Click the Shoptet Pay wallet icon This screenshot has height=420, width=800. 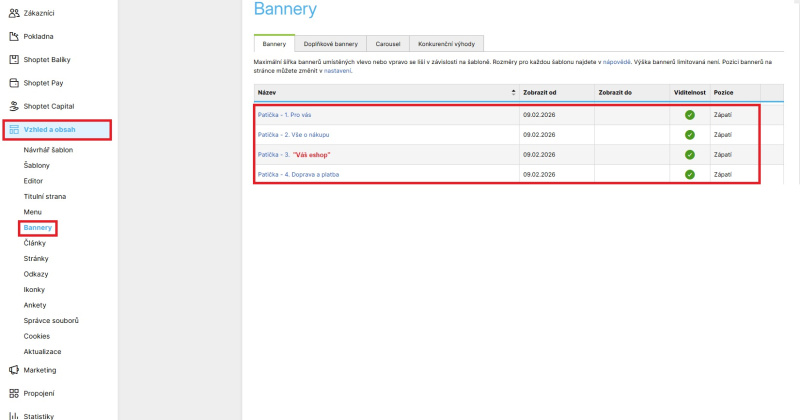point(14,83)
